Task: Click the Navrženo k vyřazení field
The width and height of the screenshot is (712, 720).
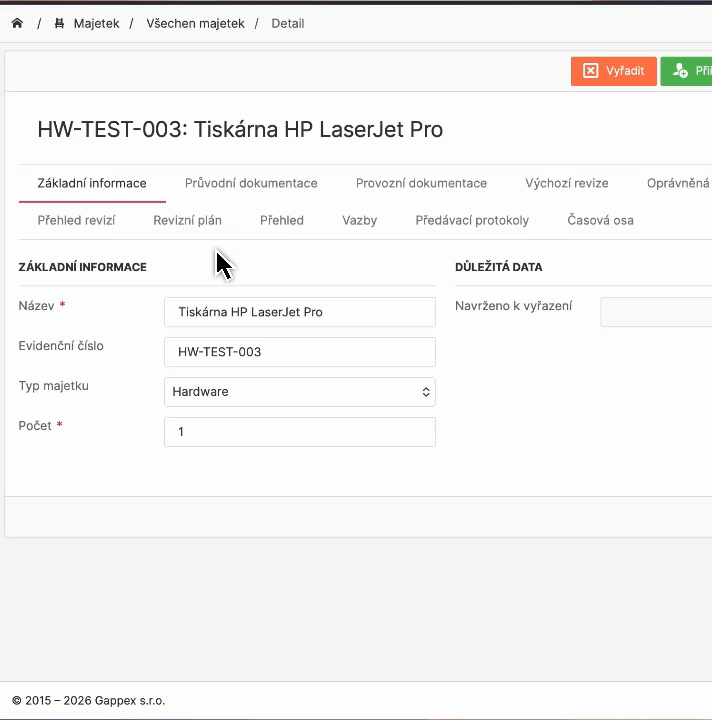Action: [x=656, y=312]
